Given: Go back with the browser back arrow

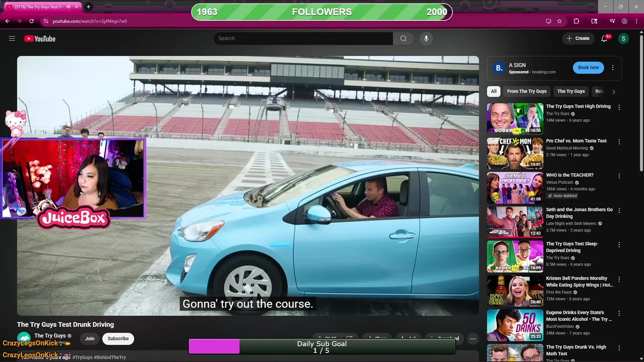Looking at the screenshot, I should tap(7, 21).
